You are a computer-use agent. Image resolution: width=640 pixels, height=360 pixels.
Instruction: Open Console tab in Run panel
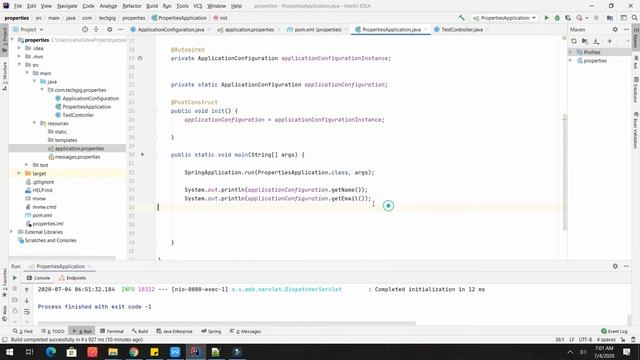(x=38, y=278)
